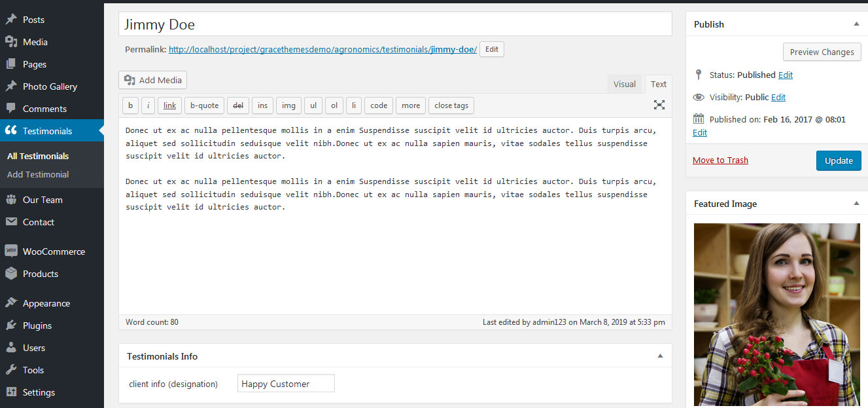Insert blockquote with b-quote button
The width and height of the screenshot is (868, 408).
point(204,105)
